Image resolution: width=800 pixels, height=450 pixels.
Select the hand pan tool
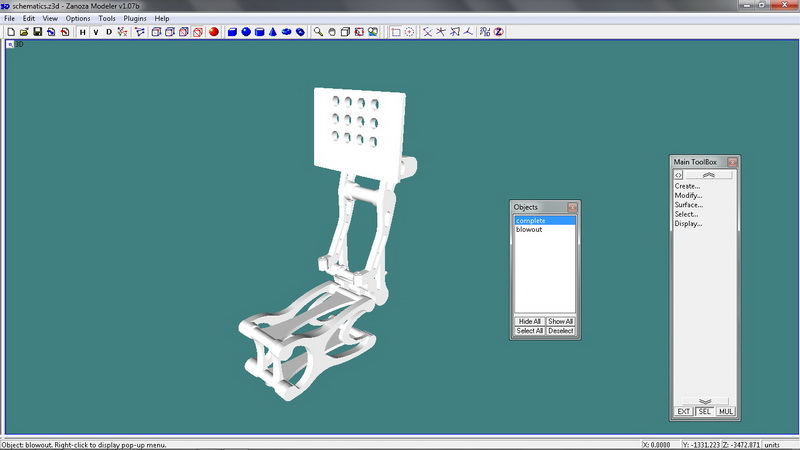332,32
